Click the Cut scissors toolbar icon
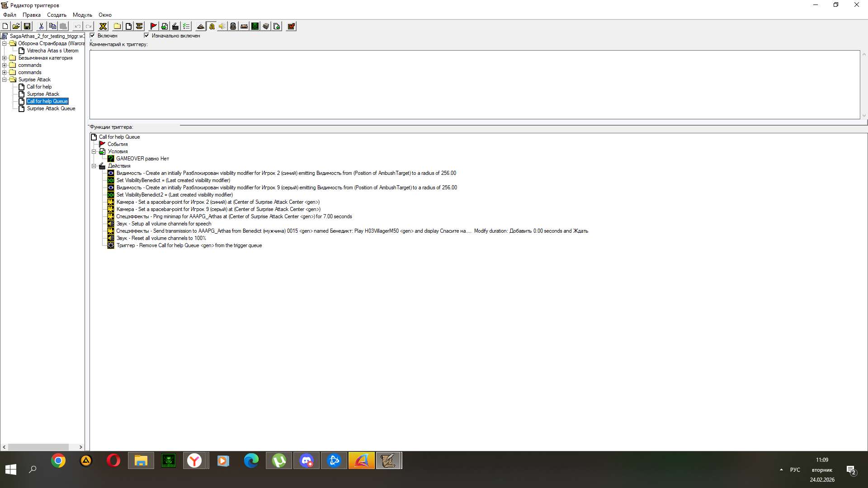 pos(41,26)
